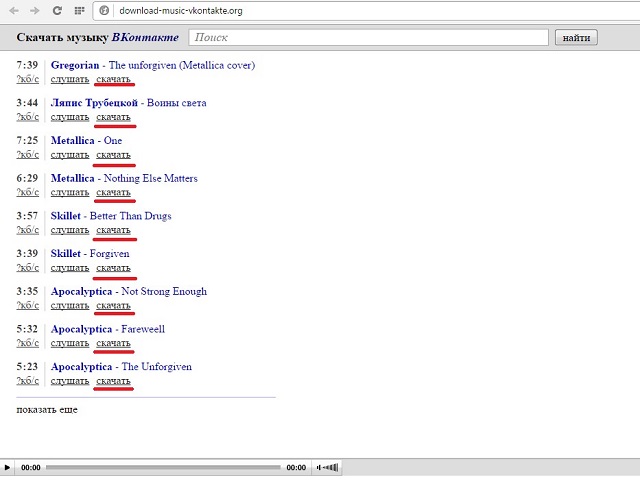Click показать еще to load more
Viewport: 640px width, 499px height.
tap(47, 410)
